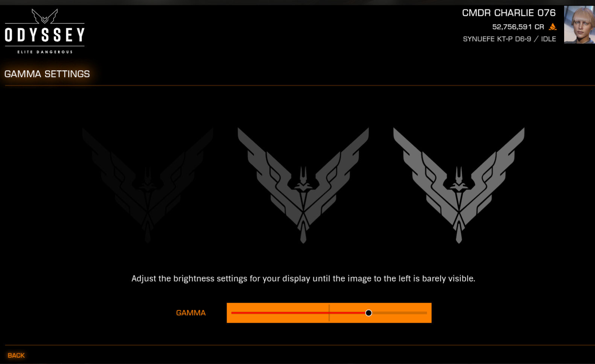This screenshot has width=595, height=364.
Task: Click the BACK button
Action: 16,355
